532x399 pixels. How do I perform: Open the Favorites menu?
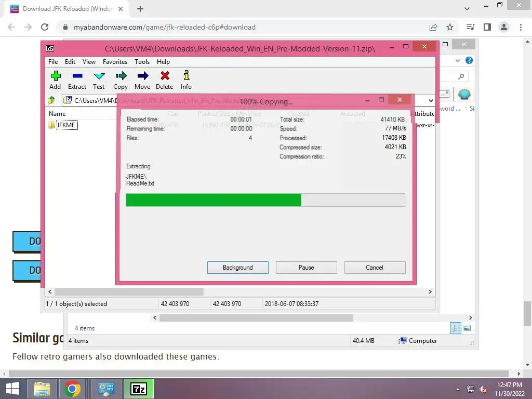(x=115, y=62)
